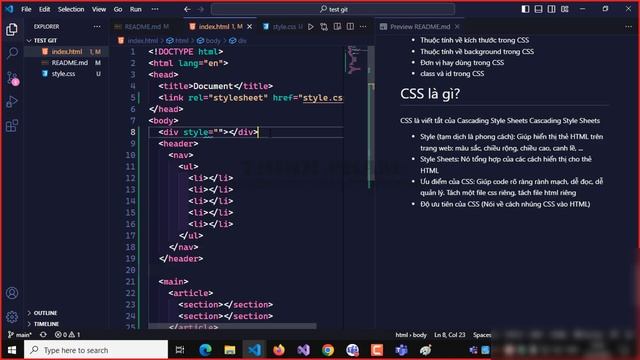Open the Run menu
The image size is (640, 360).
coord(136,9)
